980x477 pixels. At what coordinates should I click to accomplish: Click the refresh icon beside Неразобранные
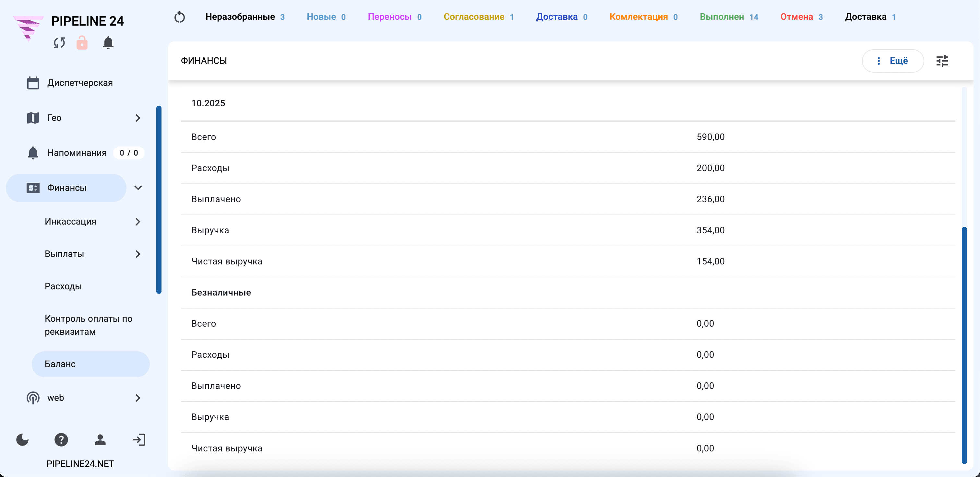click(x=180, y=17)
